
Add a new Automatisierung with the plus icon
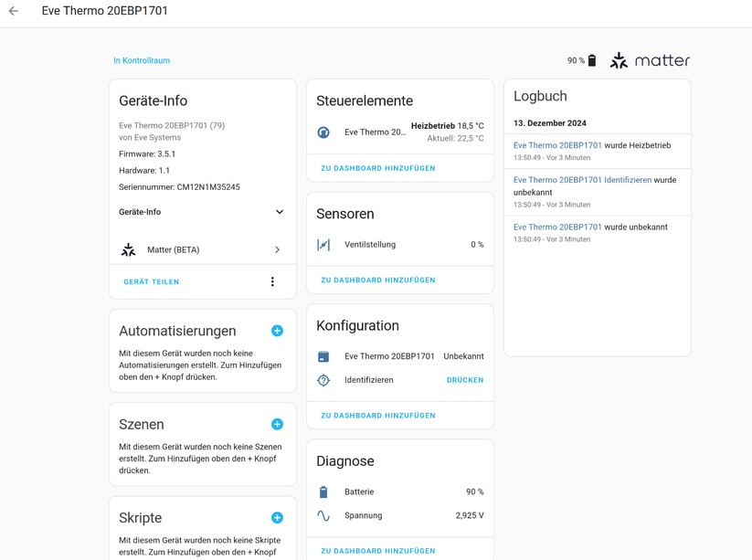pyautogui.click(x=278, y=331)
